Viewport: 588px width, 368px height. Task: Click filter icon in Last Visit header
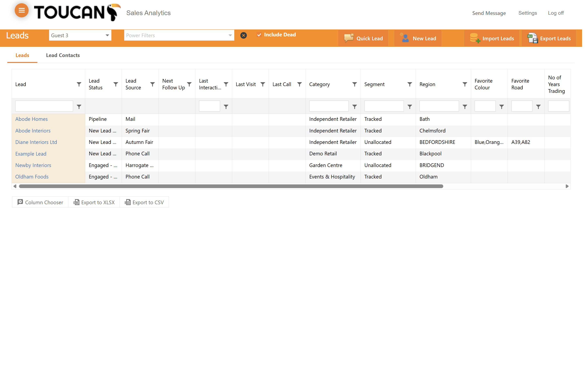[x=263, y=84]
